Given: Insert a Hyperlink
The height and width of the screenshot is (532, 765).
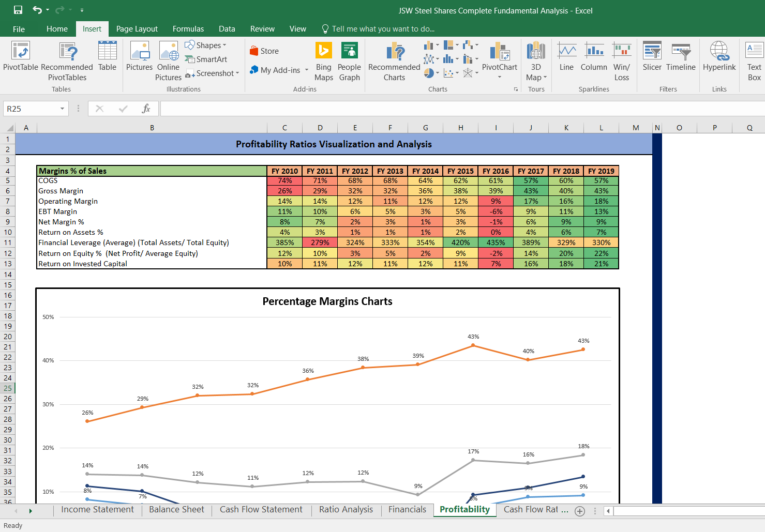Looking at the screenshot, I should pyautogui.click(x=719, y=56).
